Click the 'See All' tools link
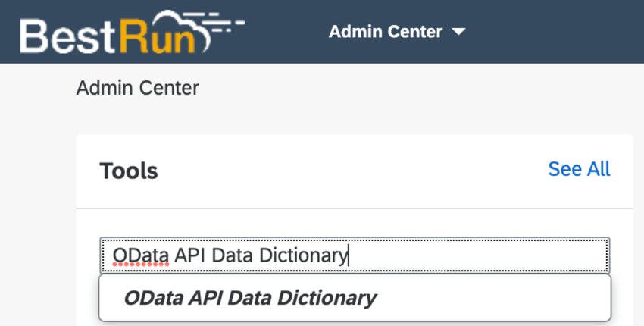The width and height of the screenshot is (644, 326). 579,169
